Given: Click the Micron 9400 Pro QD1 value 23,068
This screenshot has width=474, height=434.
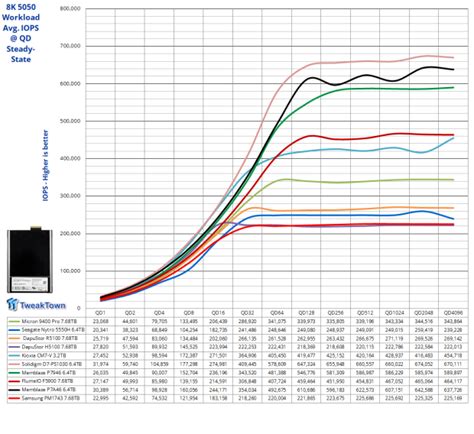Looking at the screenshot, I should click(100, 322).
